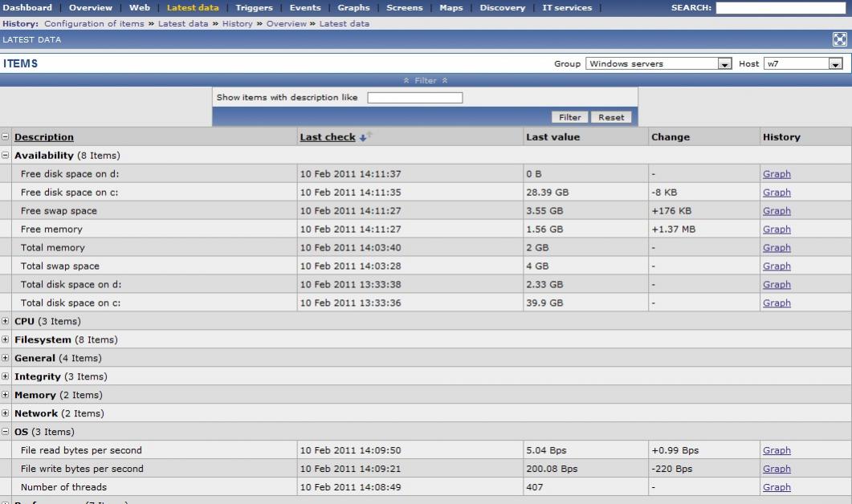Open the Triggers menu item
852x504 pixels.
(x=254, y=7)
